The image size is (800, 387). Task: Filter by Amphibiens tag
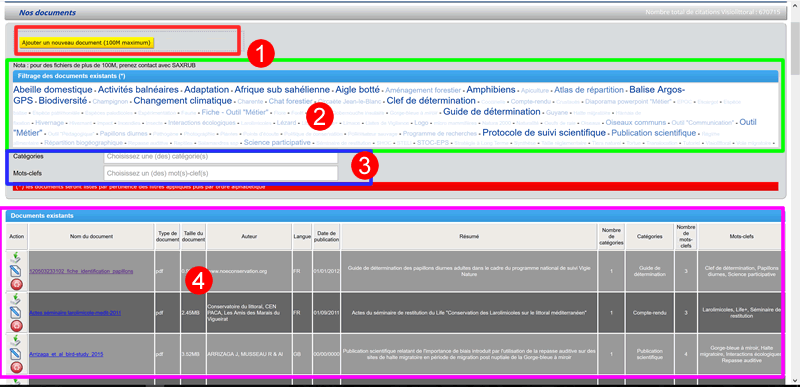491,90
